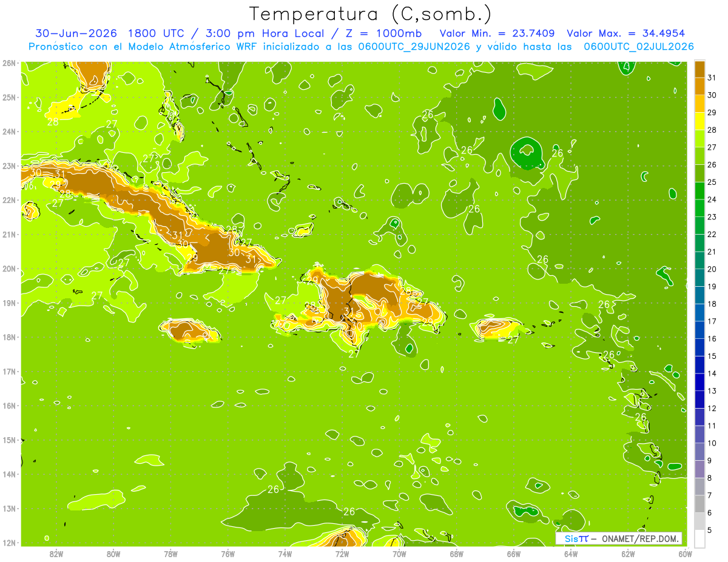Click the '78W' longitude axis label

click(x=170, y=554)
